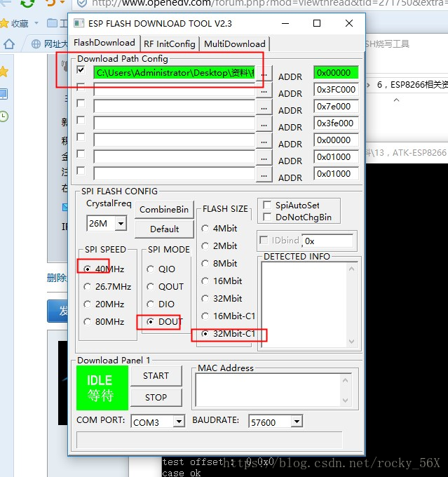Click inside the DETECTED INFO box
Screen dimensions: 448x477
point(304,304)
